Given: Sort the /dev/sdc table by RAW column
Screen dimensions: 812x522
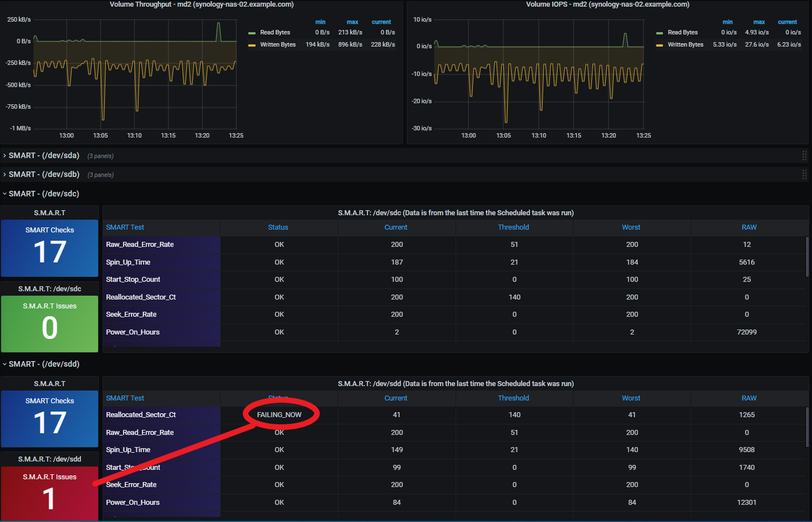Looking at the screenshot, I should 749,227.
